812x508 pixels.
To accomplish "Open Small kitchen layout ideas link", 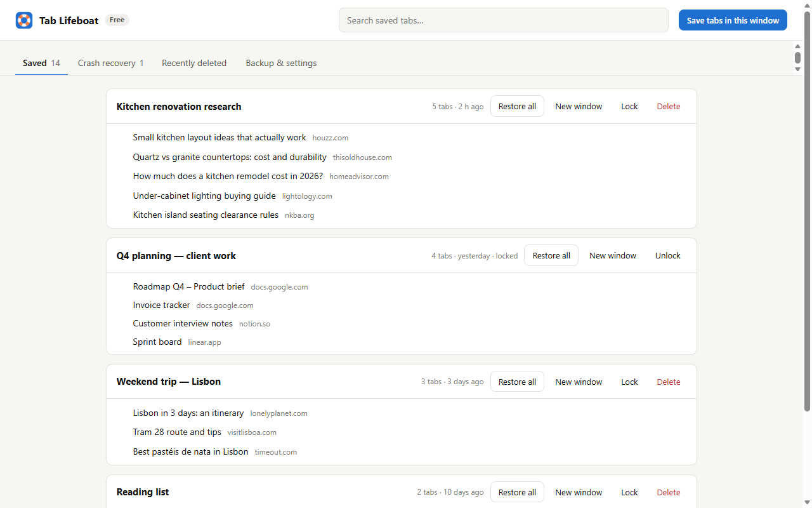I will pos(219,137).
